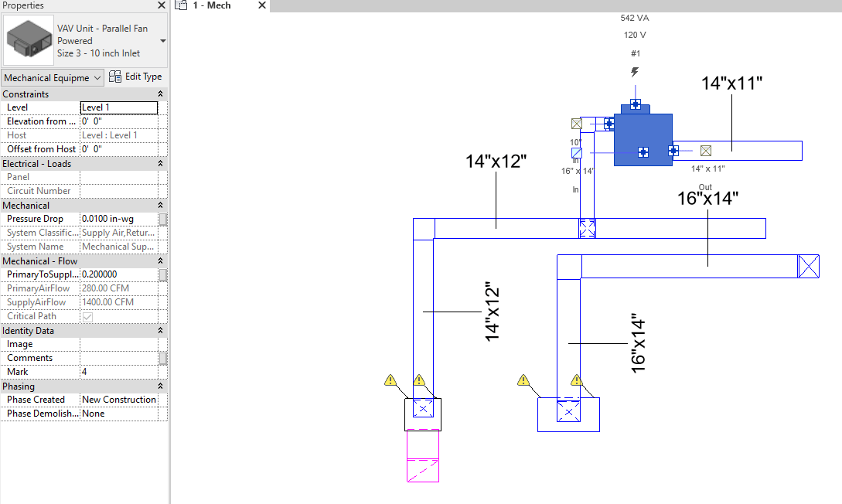The height and width of the screenshot is (504, 842).
Task: Open the Mechanical Equipment filter dropdown
Action: (95, 77)
